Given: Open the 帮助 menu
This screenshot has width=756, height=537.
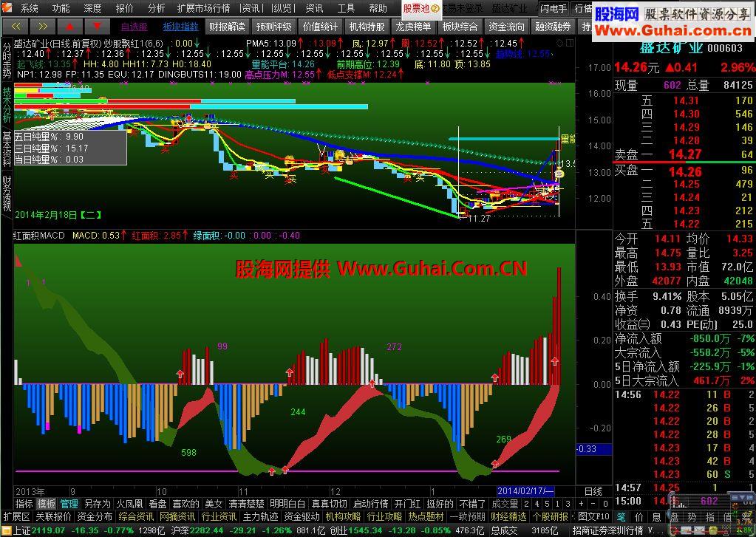Looking at the screenshot, I should click(x=378, y=8).
